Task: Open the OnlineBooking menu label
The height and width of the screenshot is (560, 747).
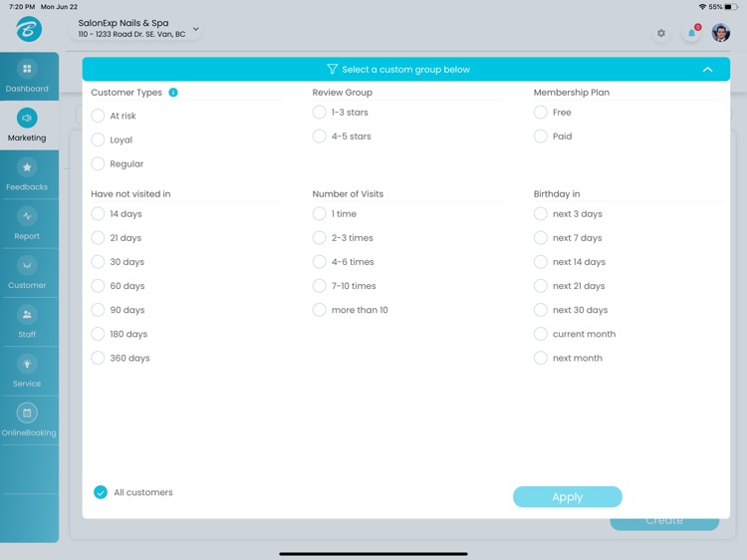Action: pos(29,432)
